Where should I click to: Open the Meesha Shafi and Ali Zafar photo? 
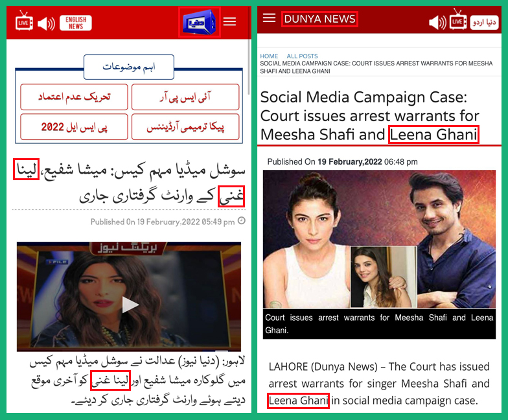(379, 239)
